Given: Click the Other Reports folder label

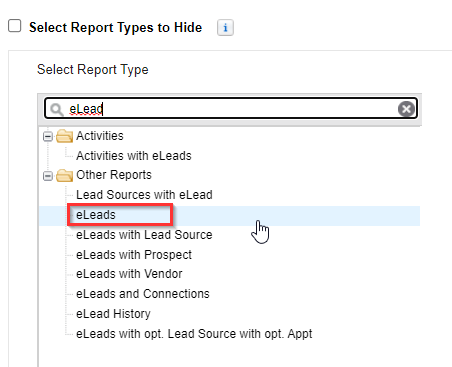Looking at the screenshot, I should tap(114, 175).
